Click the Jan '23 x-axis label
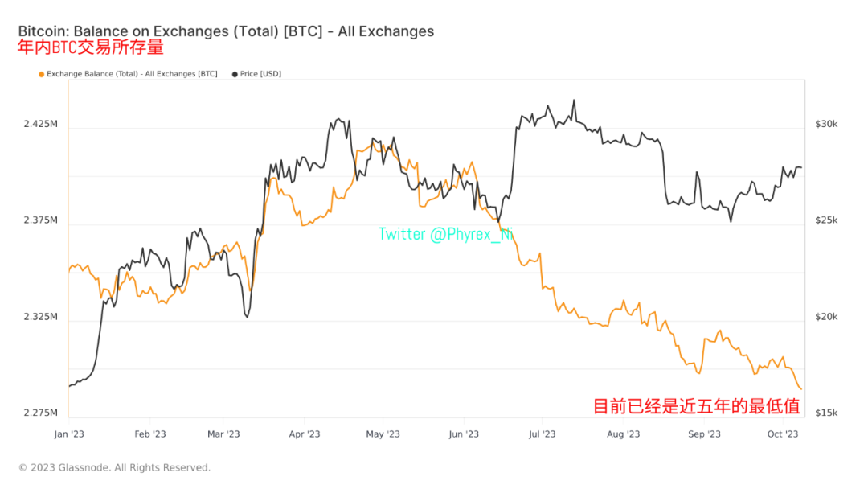 click(68, 434)
